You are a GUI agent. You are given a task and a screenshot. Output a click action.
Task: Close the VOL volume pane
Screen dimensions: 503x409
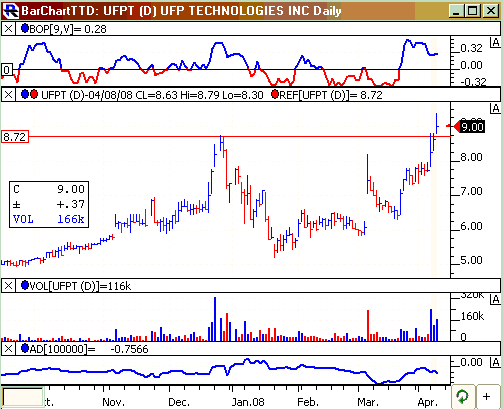8,286
